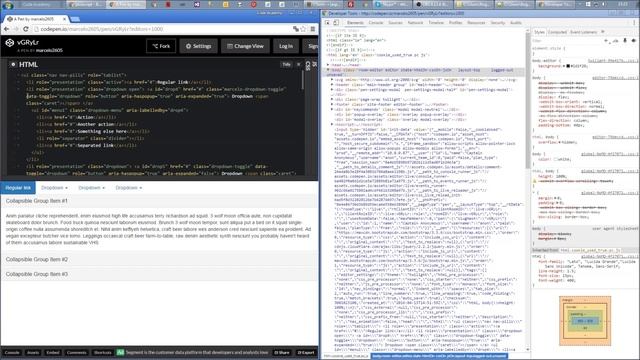
Task: Click the Share button in footer
Action: pos(282,352)
